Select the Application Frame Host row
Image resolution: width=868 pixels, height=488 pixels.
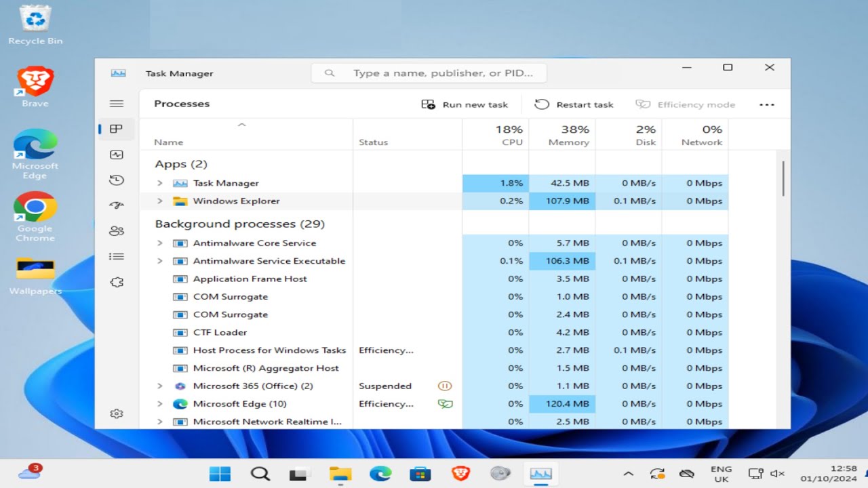(x=434, y=279)
